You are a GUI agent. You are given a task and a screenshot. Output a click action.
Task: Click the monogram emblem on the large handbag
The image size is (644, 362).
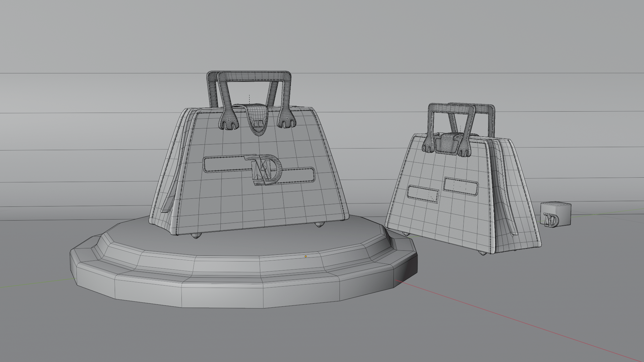pos(264,170)
